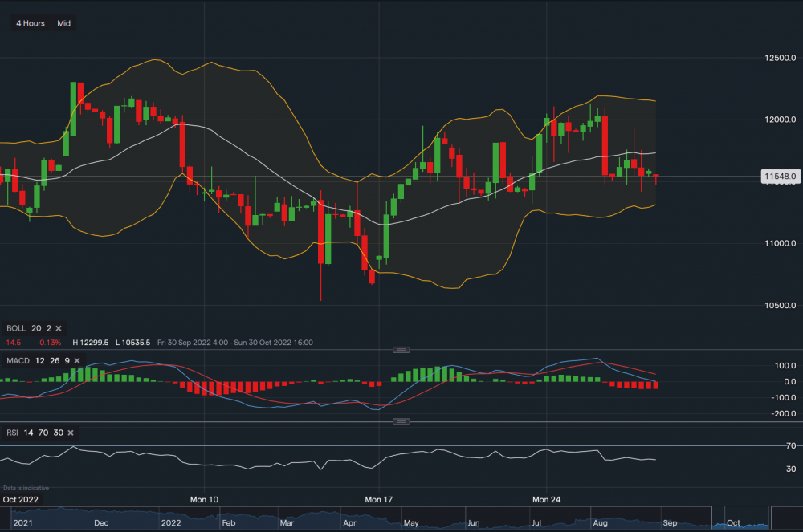Click the BOLL 20 2 indicator label
This screenshot has width=803, height=532.
[26, 328]
